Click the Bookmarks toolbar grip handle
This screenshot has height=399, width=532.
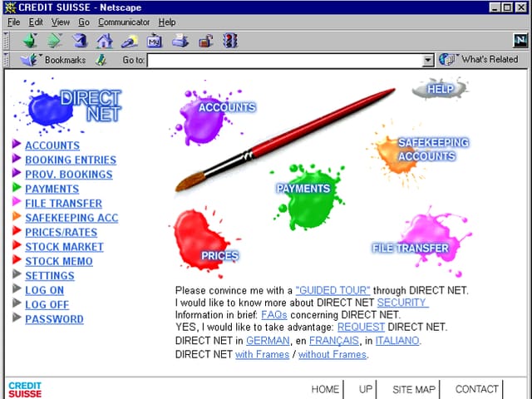pyautogui.click(x=6, y=60)
